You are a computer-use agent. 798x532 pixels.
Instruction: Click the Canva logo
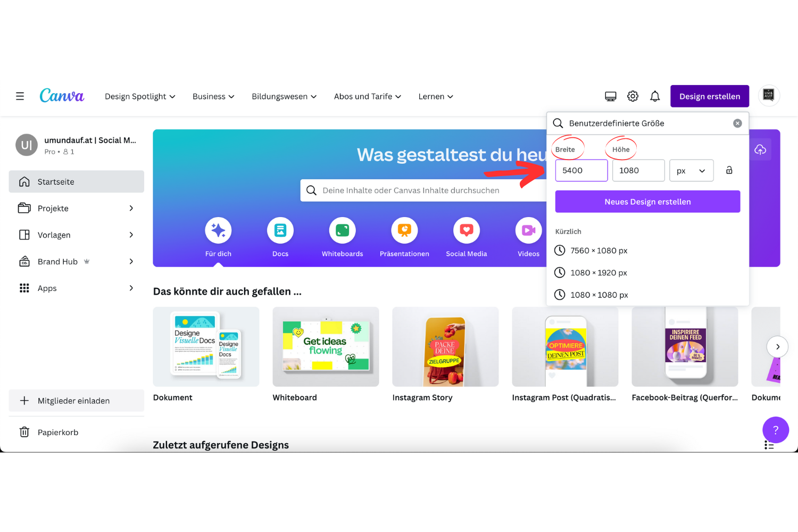pos(62,95)
